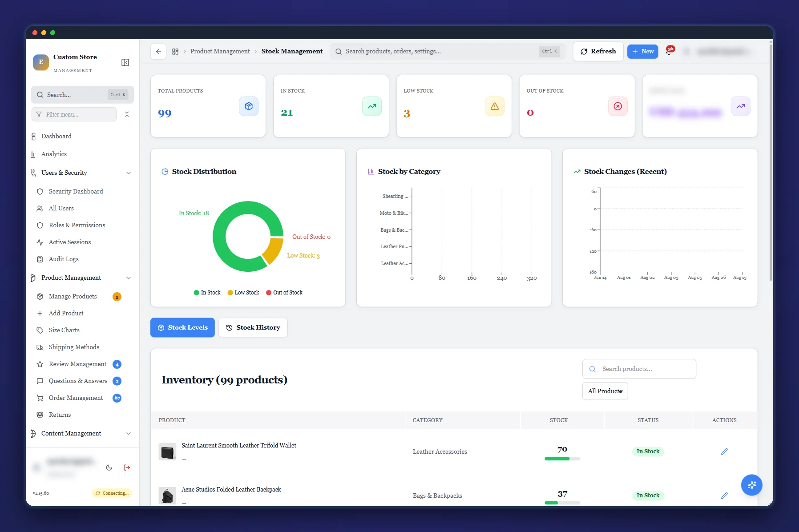Click the In Stock trend icon
Screen dimensions: 799x532
coord(372,106)
